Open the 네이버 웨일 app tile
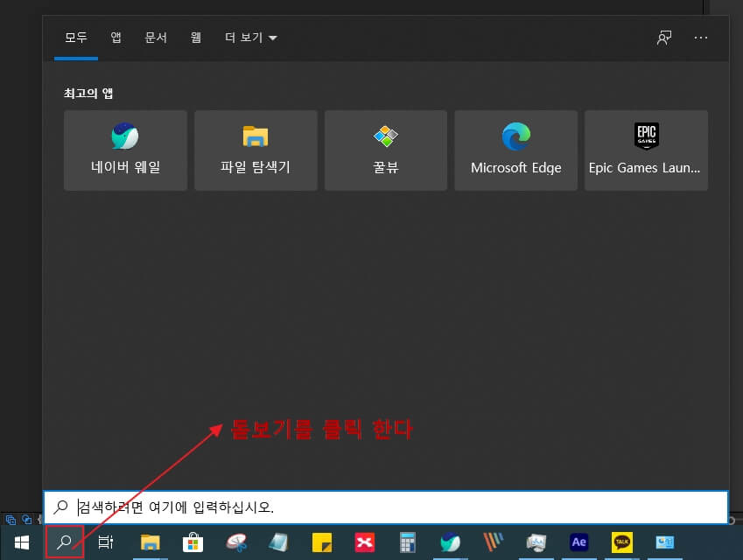The width and height of the screenshot is (743, 560). (x=125, y=150)
